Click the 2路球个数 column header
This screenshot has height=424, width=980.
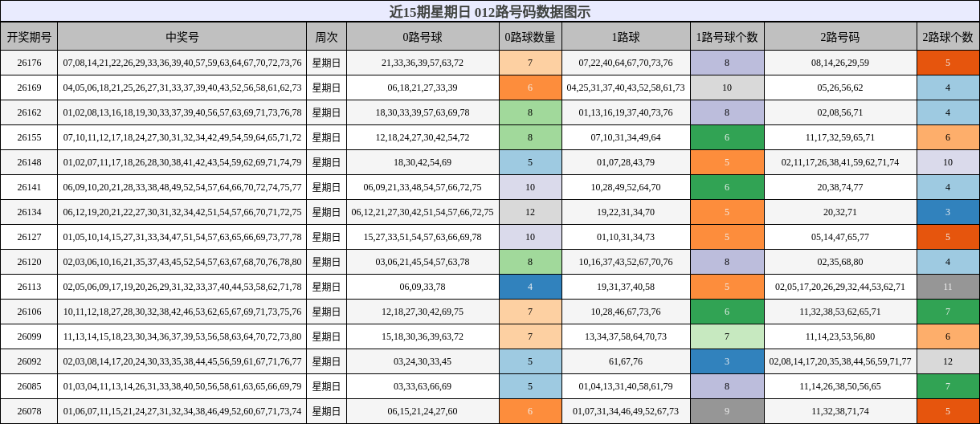click(x=948, y=36)
